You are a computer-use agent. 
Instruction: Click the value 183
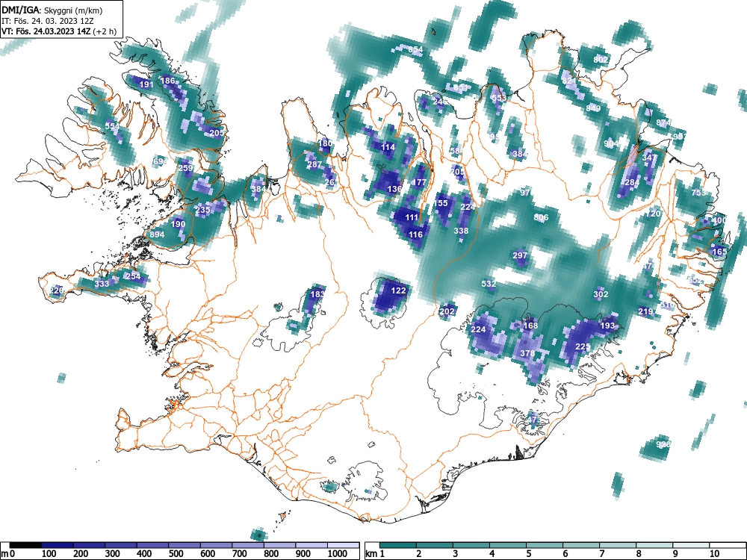[317, 294]
